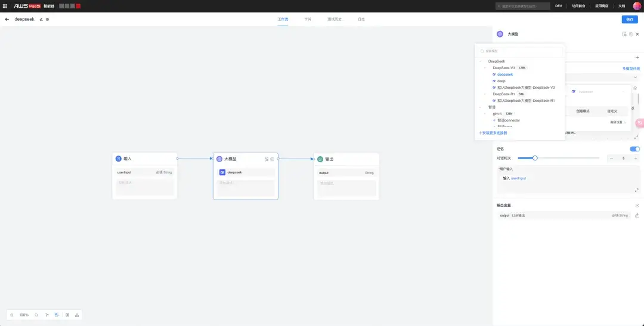Close the 大模型 side panel
644x326 pixels.
pos(637,34)
